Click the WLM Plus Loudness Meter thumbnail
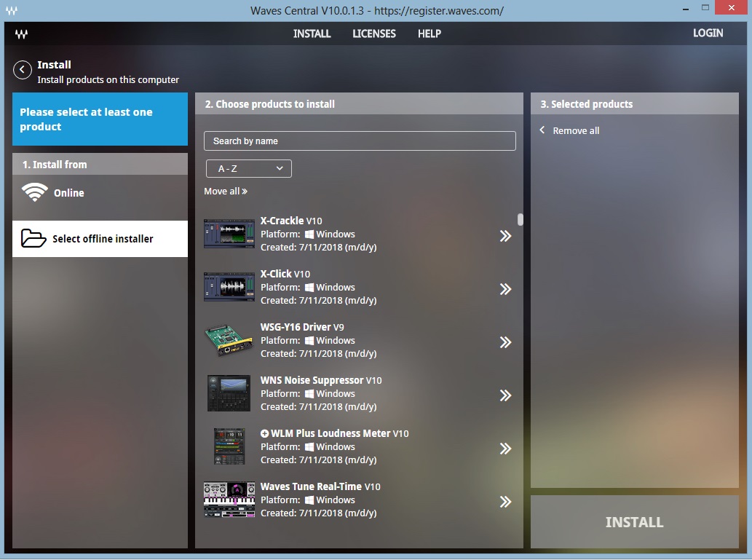Viewport: 752px width, 560px height. pos(229,446)
